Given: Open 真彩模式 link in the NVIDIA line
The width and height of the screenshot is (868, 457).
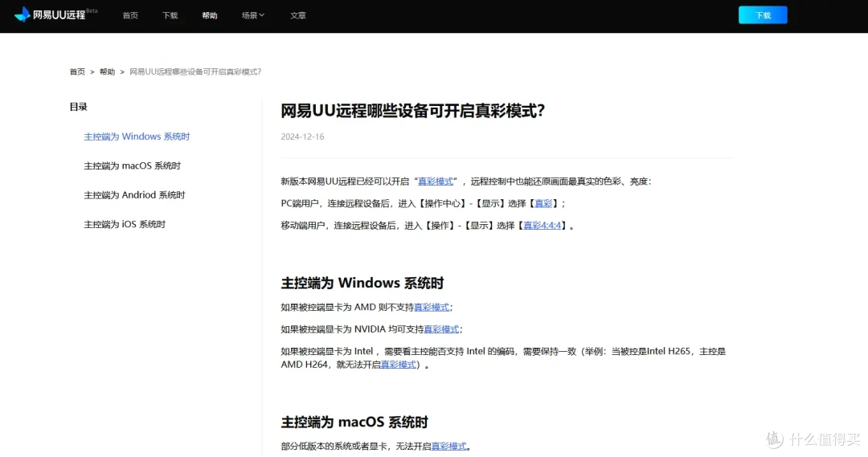Looking at the screenshot, I should tap(441, 329).
